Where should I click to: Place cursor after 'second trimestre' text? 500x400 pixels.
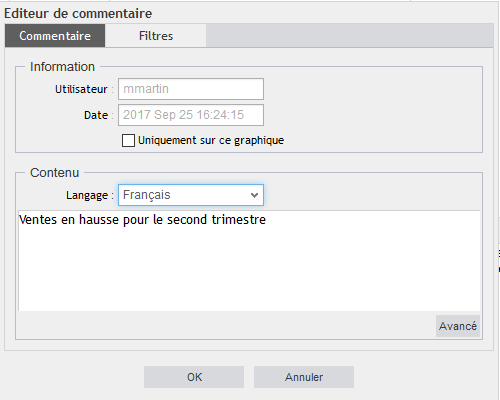267,220
